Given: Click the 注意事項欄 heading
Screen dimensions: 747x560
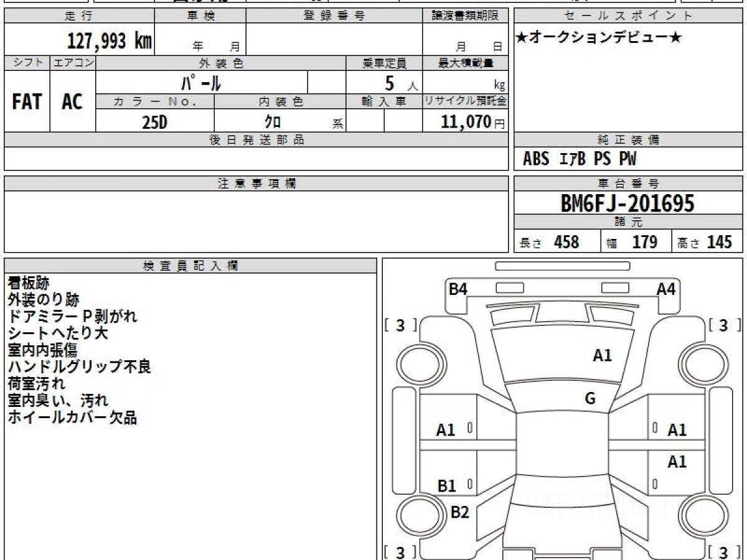Looking at the screenshot, I should point(256,184).
